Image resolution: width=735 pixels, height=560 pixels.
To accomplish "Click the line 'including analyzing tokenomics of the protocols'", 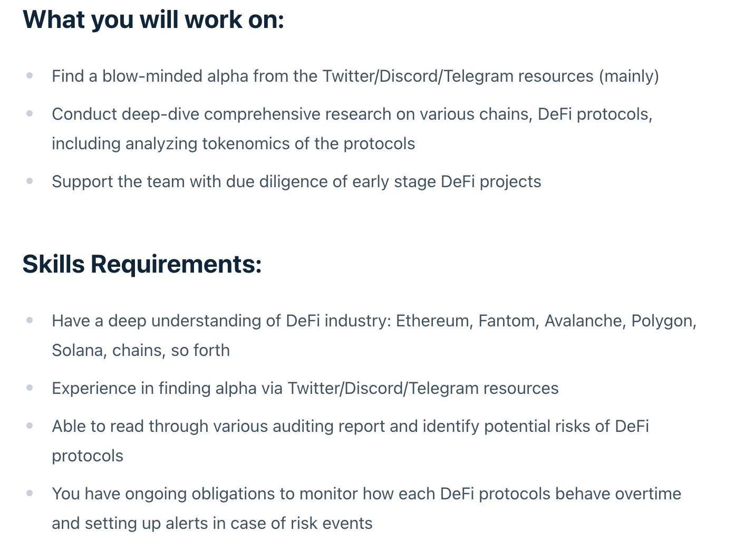I will tap(234, 143).
